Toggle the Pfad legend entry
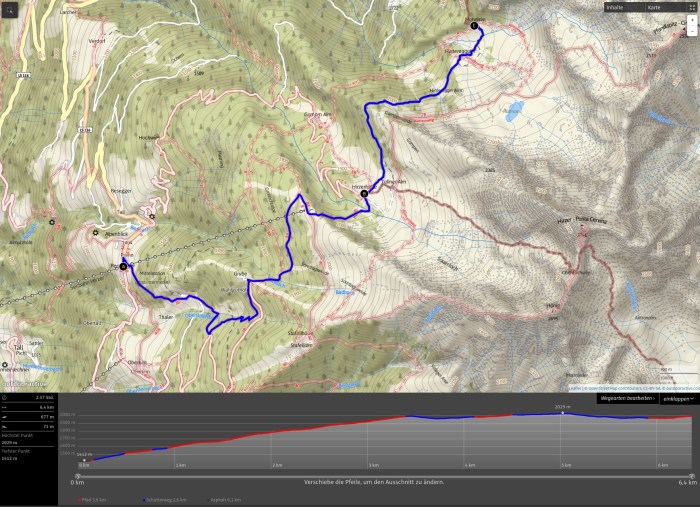Viewport: 700px width, 507px height. click(92, 499)
